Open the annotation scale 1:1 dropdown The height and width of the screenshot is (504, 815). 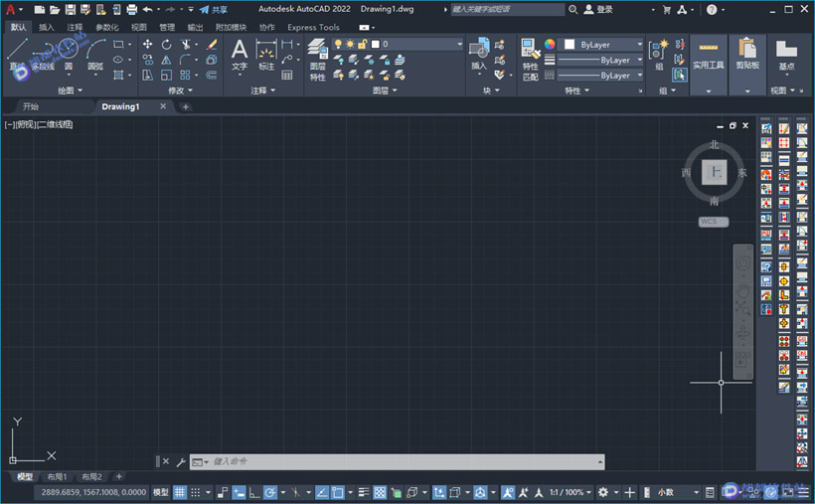570,492
